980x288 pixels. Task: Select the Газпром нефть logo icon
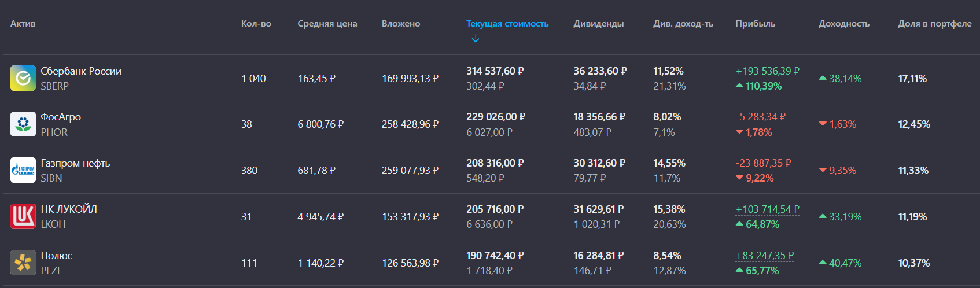pyautogui.click(x=23, y=170)
